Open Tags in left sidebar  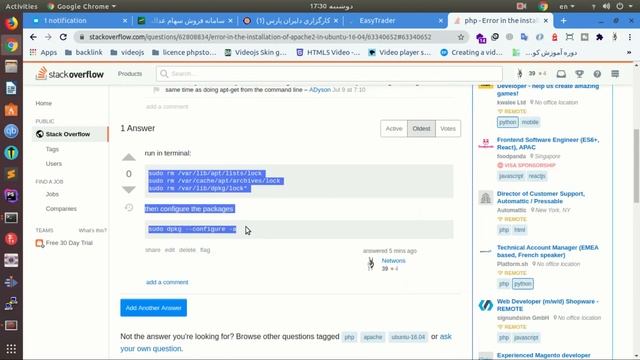point(52,149)
